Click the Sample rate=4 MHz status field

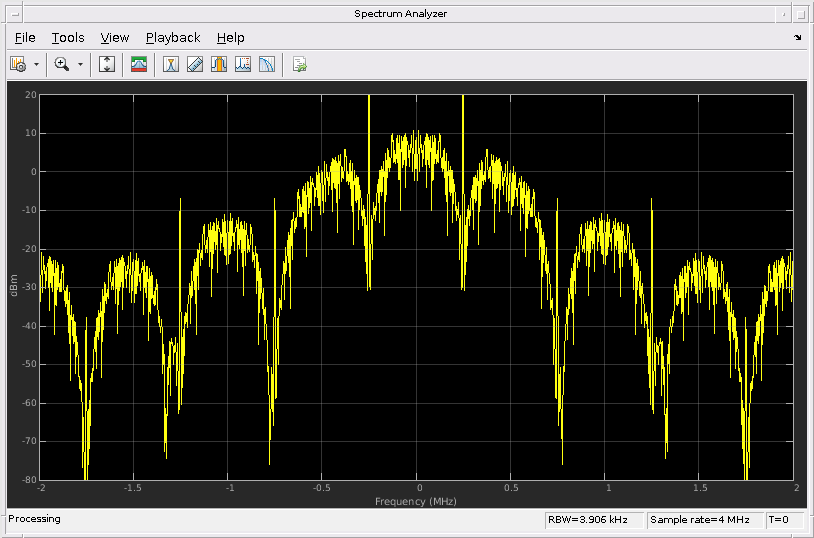pos(704,520)
